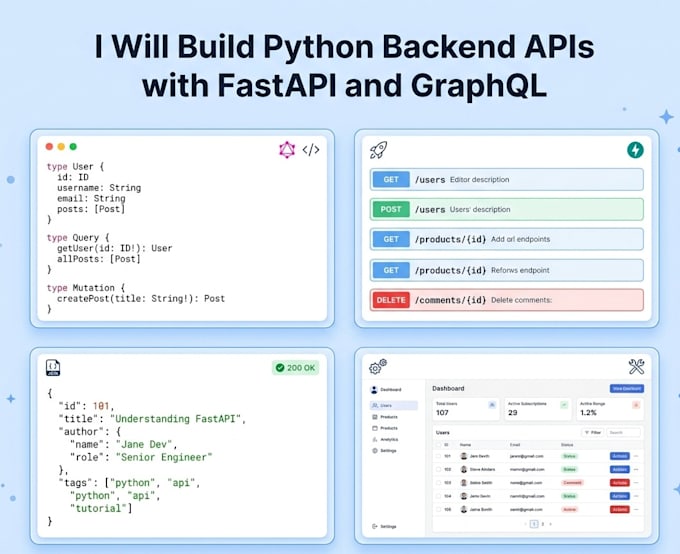
Task: Click the Active Subscriptions 29 card
Action: [x=538, y=410]
